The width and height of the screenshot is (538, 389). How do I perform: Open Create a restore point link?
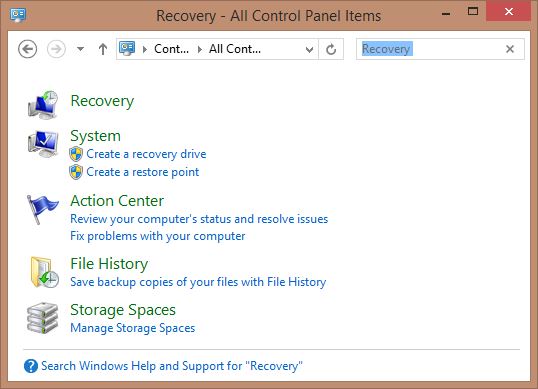tap(142, 172)
